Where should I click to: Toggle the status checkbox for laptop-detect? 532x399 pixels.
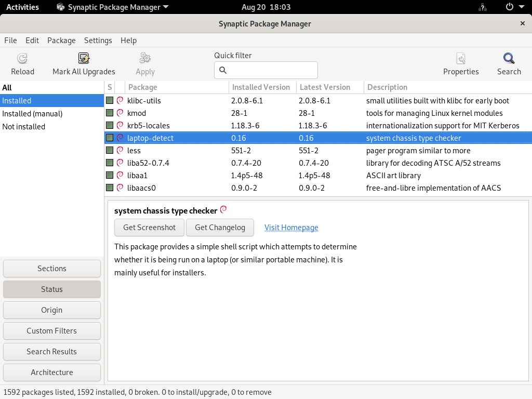click(x=109, y=138)
